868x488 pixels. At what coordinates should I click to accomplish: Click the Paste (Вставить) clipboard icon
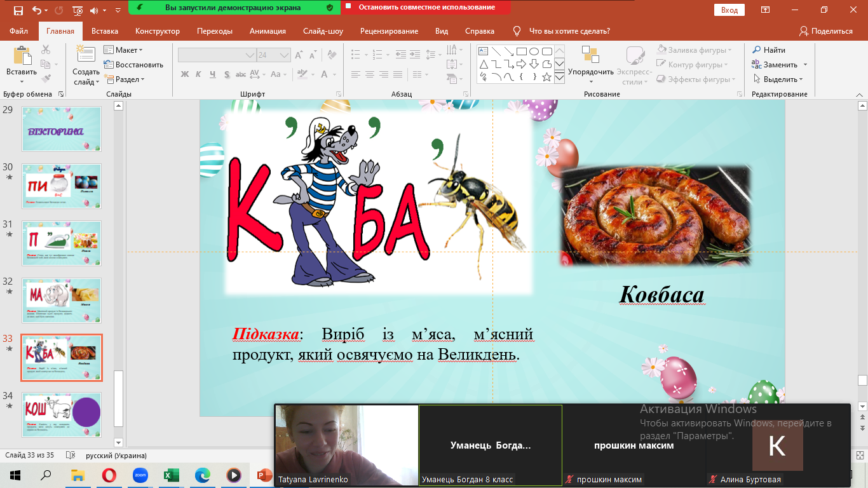(22, 56)
